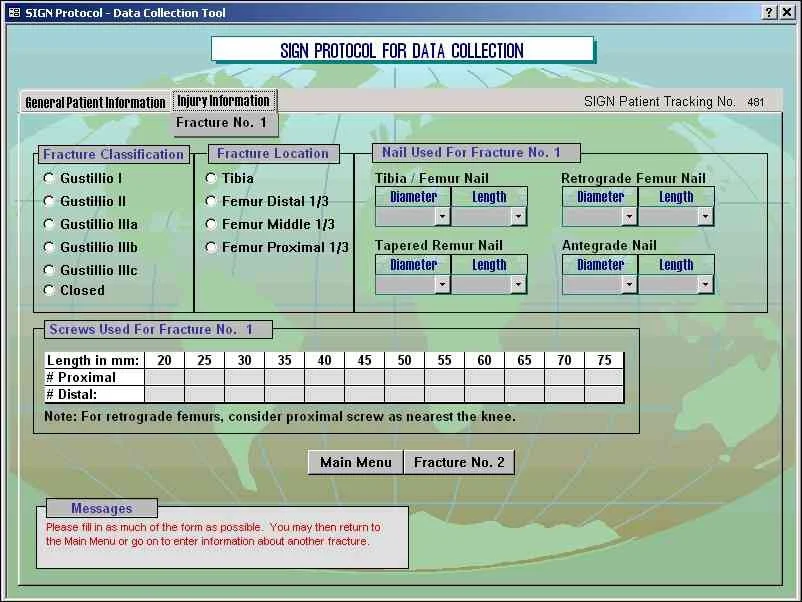Close the Data Collection Tool window
This screenshot has height=602, width=802.
[x=787, y=12]
